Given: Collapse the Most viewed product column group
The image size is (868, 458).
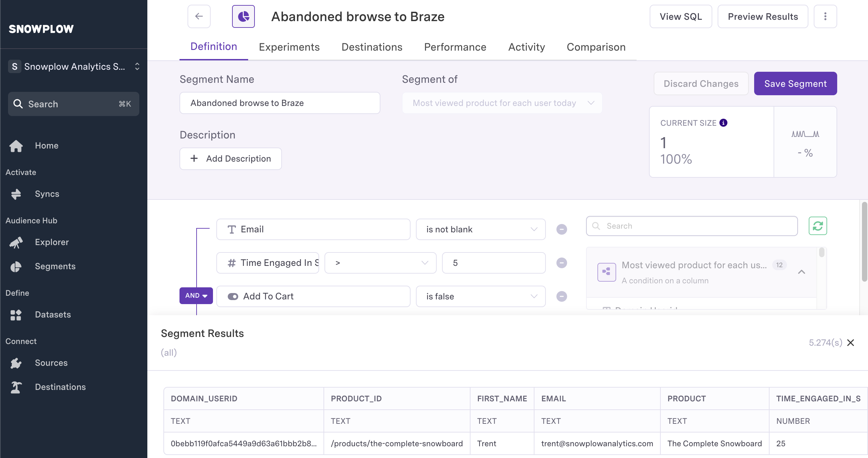Looking at the screenshot, I should click(x=801, y=272).
